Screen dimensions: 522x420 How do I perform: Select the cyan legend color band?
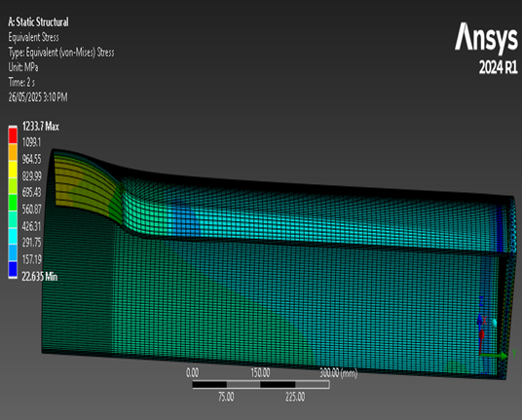(x=13, y=236)
